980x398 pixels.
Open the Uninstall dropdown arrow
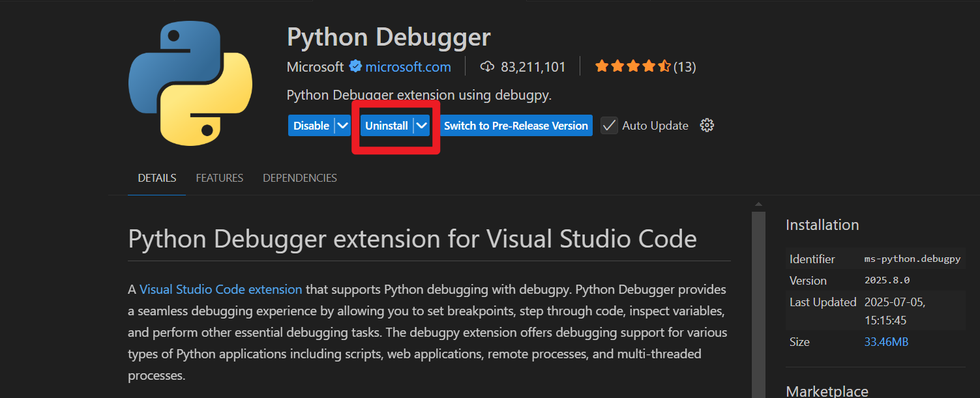click(x=422, y=125)
